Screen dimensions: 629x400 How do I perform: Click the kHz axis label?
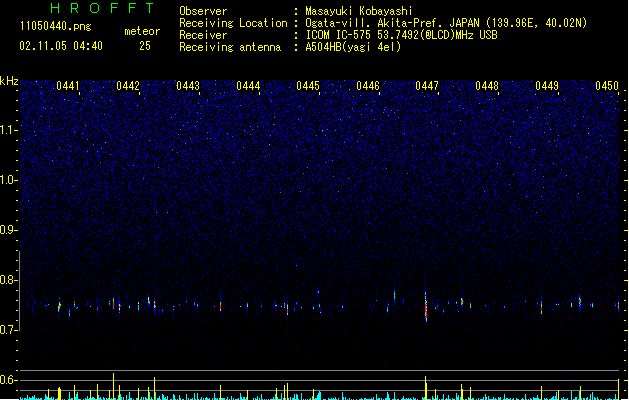pos(9,81)
